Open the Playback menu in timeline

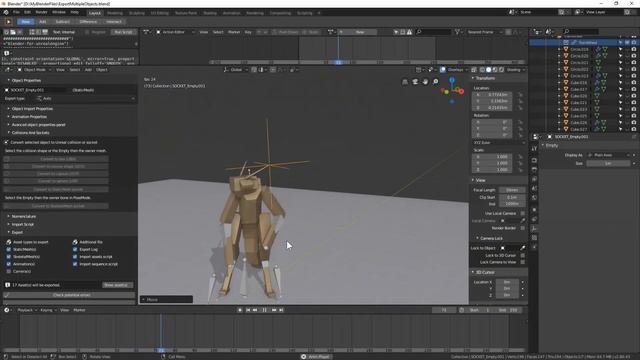[27, 310]
